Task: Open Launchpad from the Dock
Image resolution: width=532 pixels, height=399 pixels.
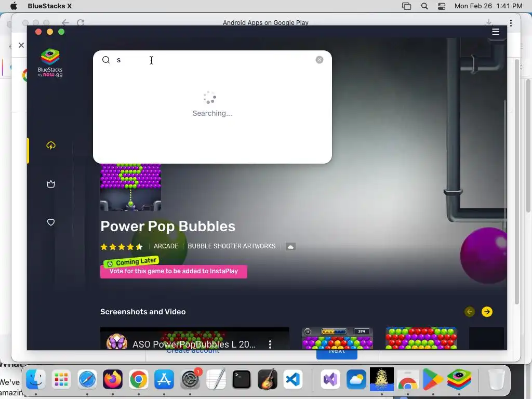Action: (61, 379)
